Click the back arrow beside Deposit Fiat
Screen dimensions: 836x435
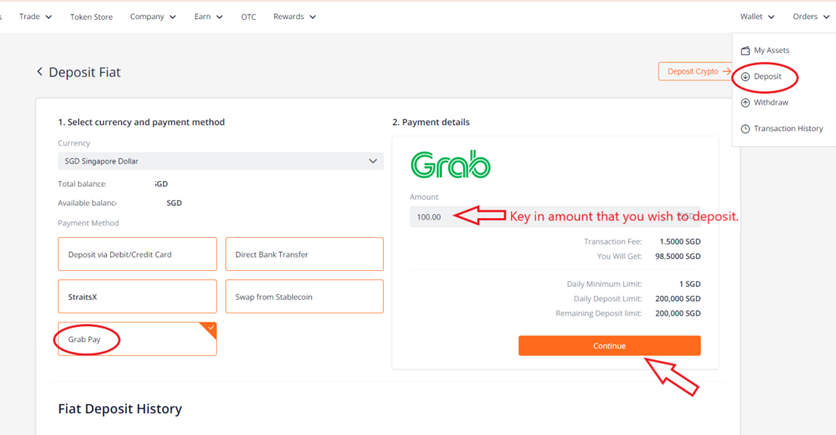(x=39, y=71)
